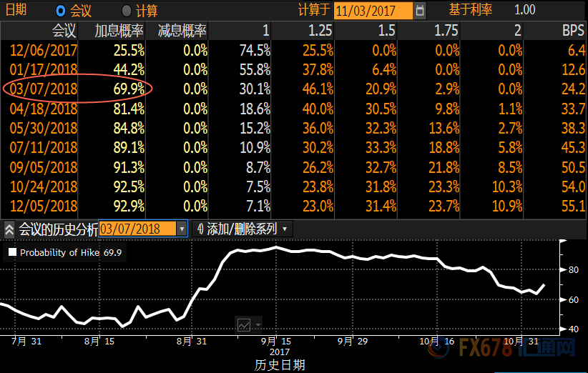This screenshot has width=588, height=373.
Task: Click the white Probability of Hike legend swatch
Action: [11, 252]
